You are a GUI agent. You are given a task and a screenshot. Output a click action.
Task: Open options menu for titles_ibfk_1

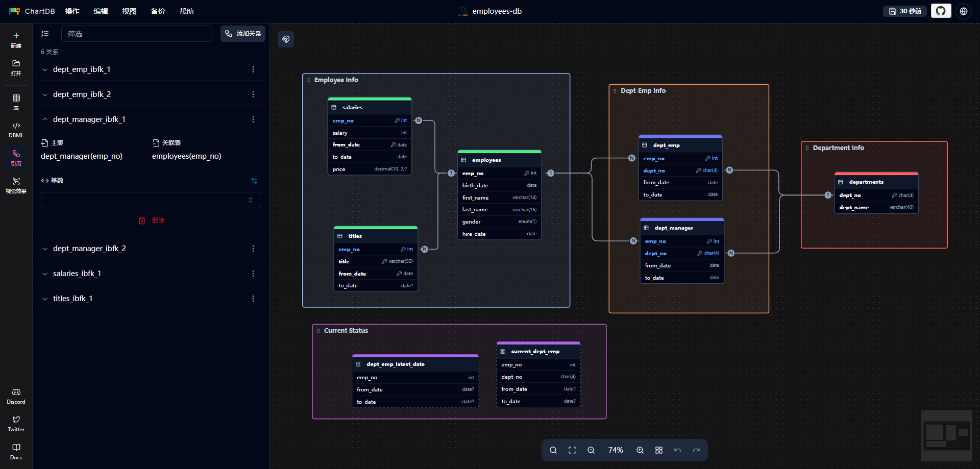(253, 299)
